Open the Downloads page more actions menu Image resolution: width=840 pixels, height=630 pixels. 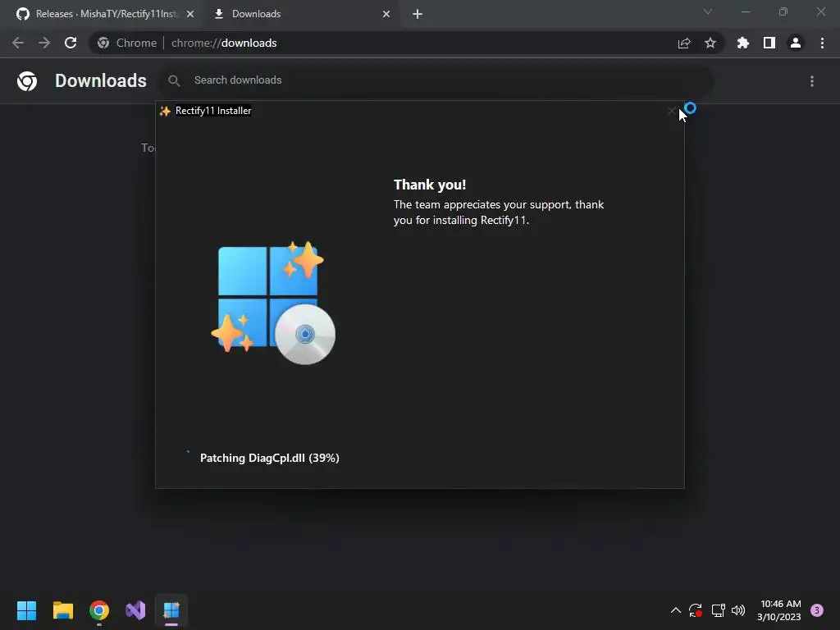(812, 81)
